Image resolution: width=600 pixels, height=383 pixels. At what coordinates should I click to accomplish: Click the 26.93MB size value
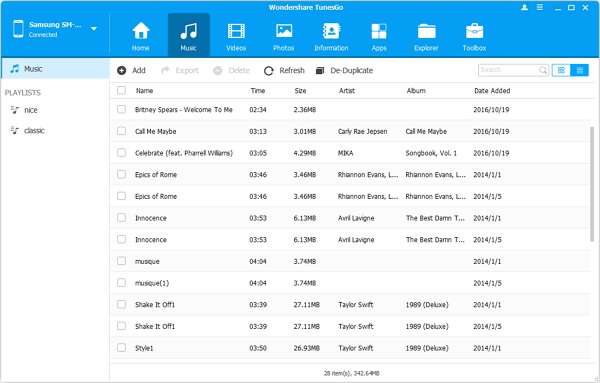(x=307, y=348)
